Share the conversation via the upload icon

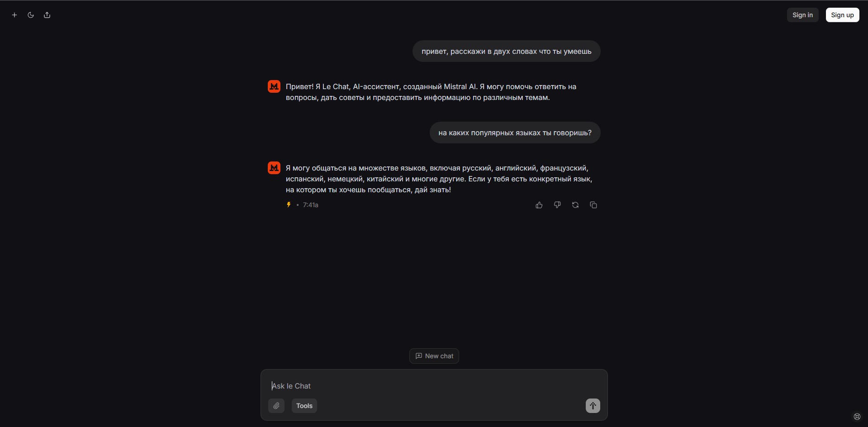tap(47, 15)
